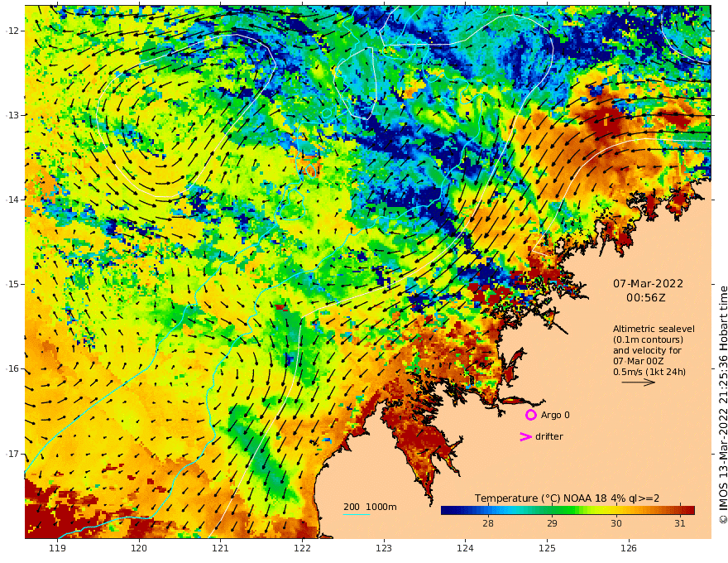Click the longitude axis label 120
Screen dimensions: 728x563
pos(139,548)
